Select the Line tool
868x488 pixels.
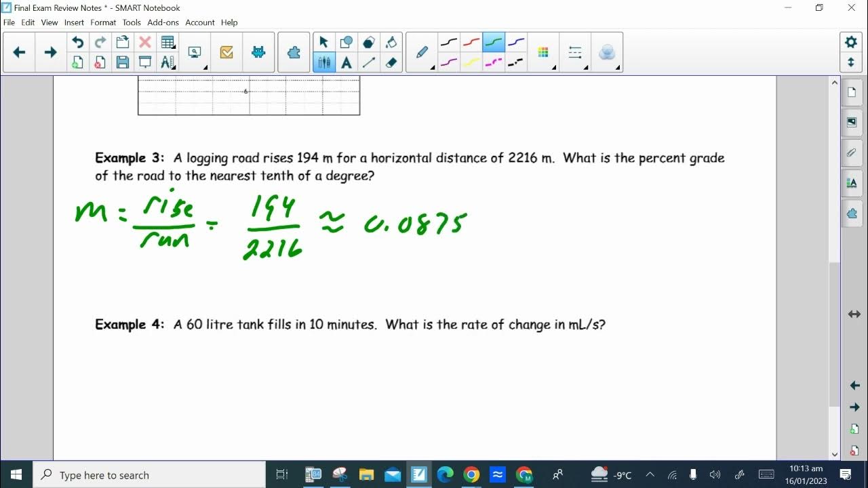[x=368, y=62]
